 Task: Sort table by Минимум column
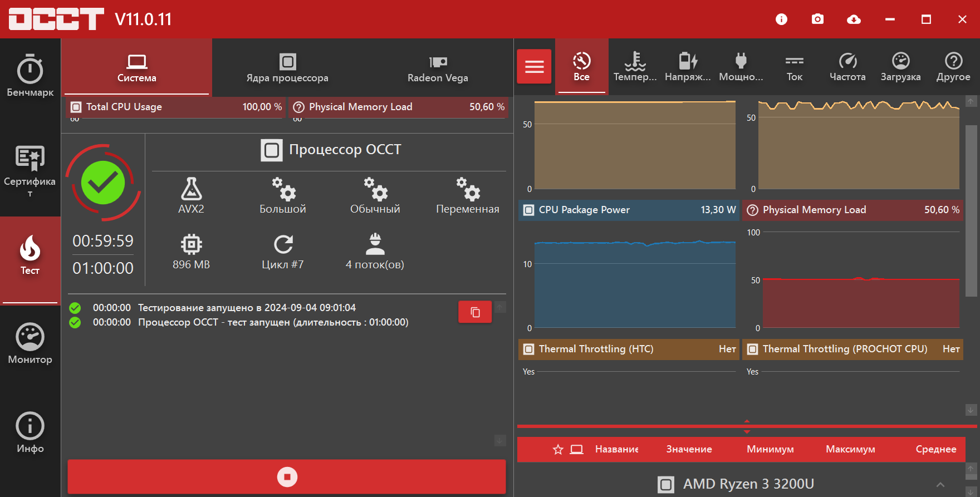770,449
